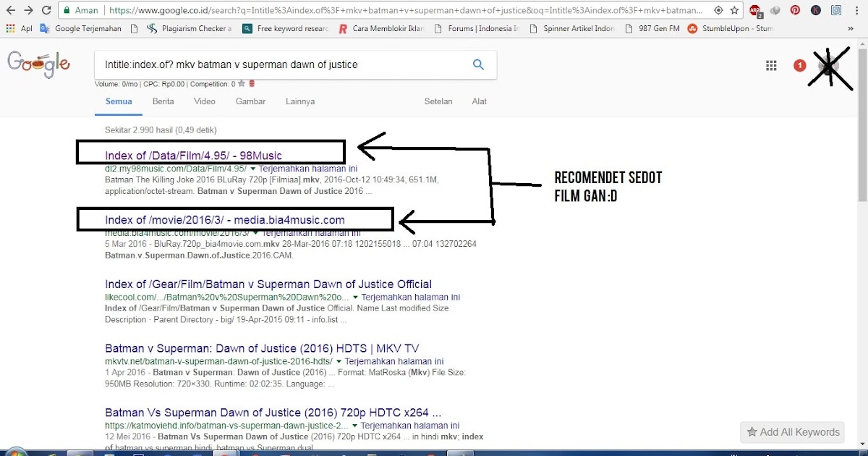
Task: Open the StumbleUpon bookmark
Action: (730, 29)
